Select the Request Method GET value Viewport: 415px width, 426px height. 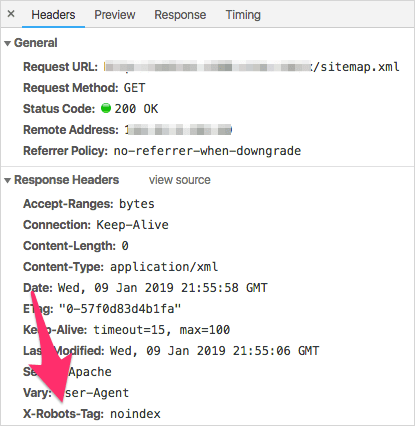pyautogui.click(x=134, y=88)
